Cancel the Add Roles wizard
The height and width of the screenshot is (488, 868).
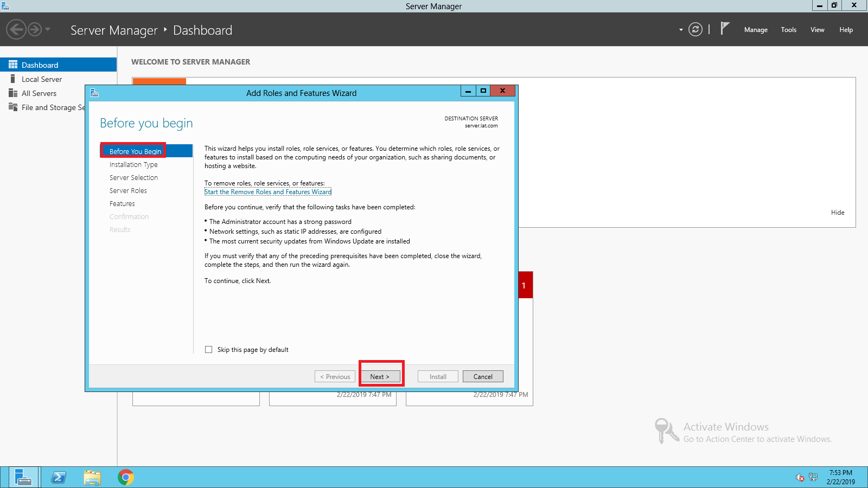point(483,376)
